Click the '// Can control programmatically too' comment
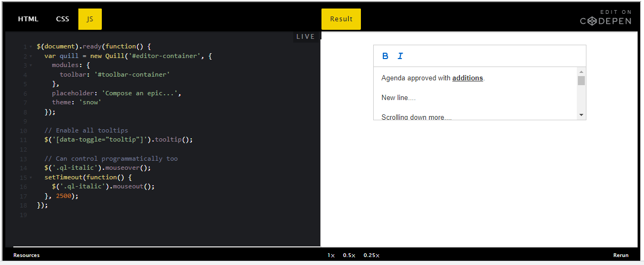The height and width of the screenshot is (265, 644). click(x=111, y=159)
